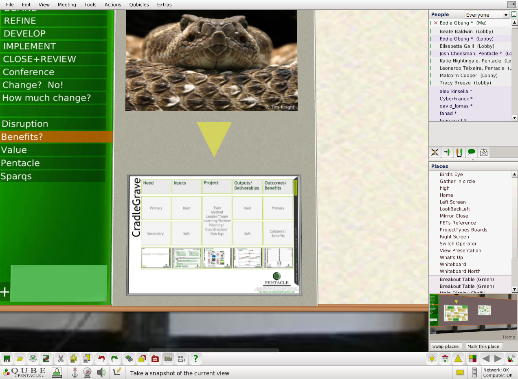This screenshot has height=379, width=518.
Task: Click the green-red refresh icon
Action: point(46,359)
